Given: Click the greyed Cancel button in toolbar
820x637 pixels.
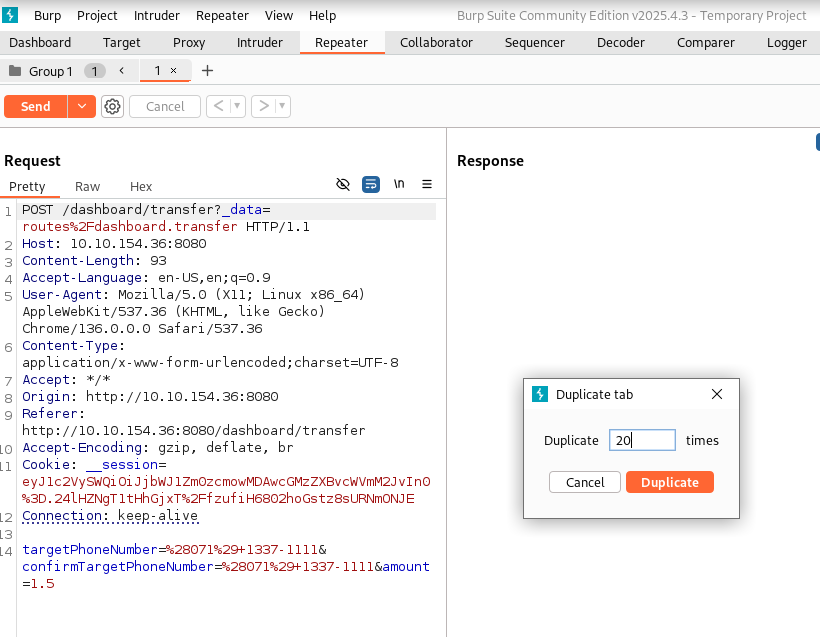Looking at the screenshot, I should [165, 107].
